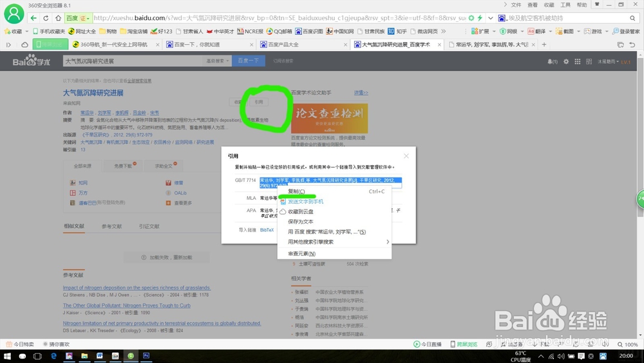Open the 今日直播 status bar item
The image size is (644, 363).
pyautogui.click(x=428, y=344)
